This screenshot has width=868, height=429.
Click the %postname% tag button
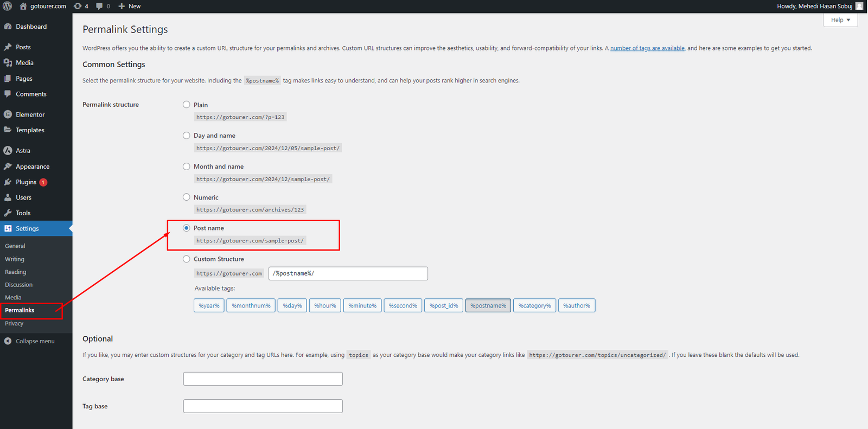488,306
